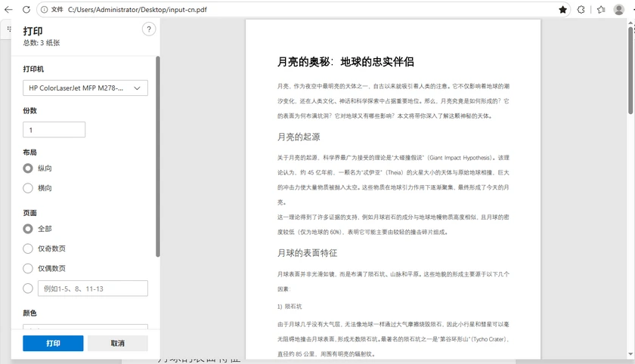Click the 取消 cancel button
This screenshot has width=635, height=364.
click(117, 343)
